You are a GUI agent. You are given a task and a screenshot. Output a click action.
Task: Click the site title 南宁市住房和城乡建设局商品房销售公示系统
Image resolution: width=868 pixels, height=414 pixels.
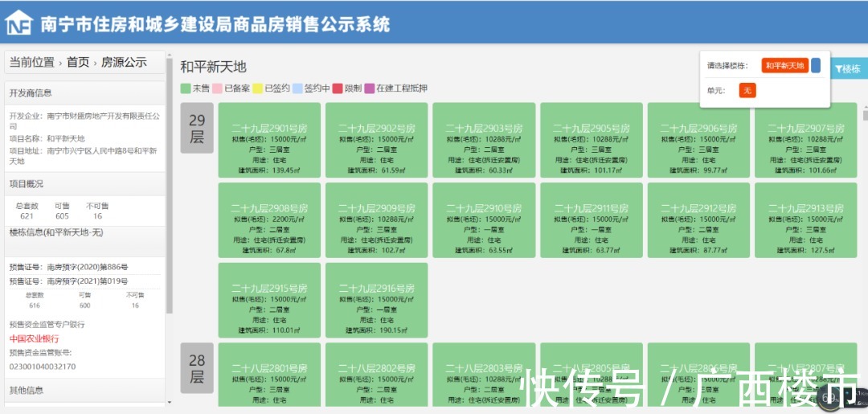click(x=215, y=24)
